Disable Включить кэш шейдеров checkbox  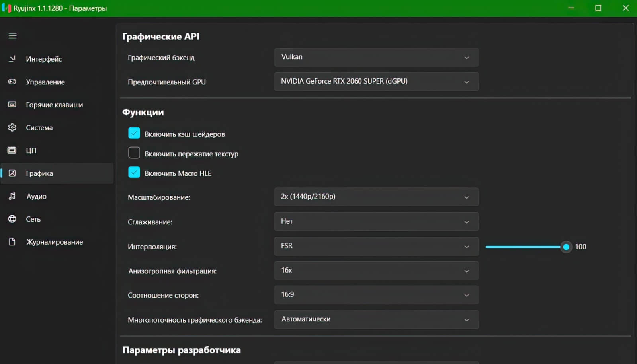point(134,133)
